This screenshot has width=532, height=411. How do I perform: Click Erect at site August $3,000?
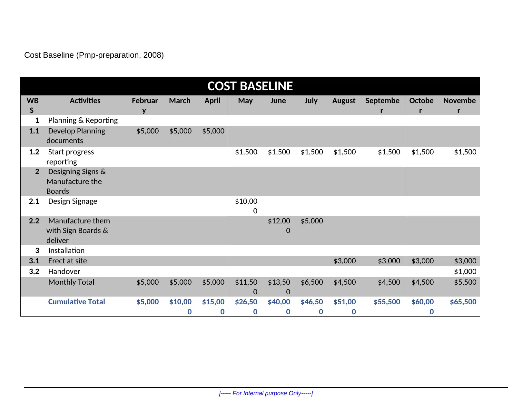(345, 261)
